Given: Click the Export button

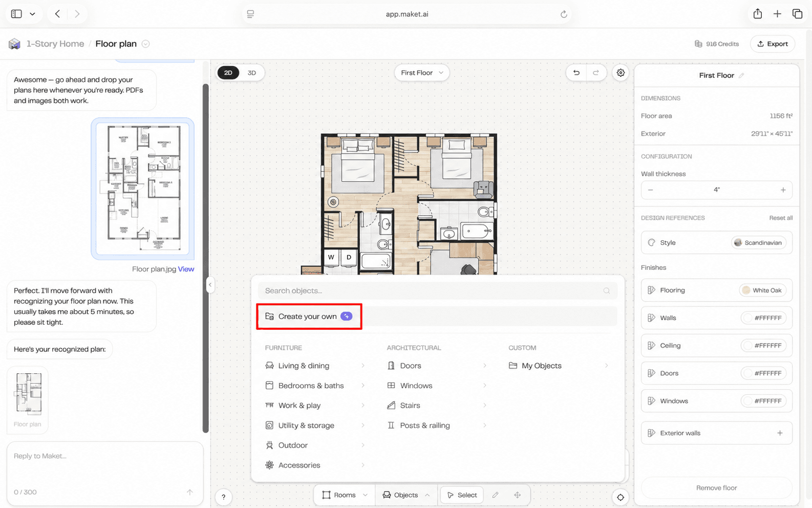Looking at the screenshot, I should point(773,44).
